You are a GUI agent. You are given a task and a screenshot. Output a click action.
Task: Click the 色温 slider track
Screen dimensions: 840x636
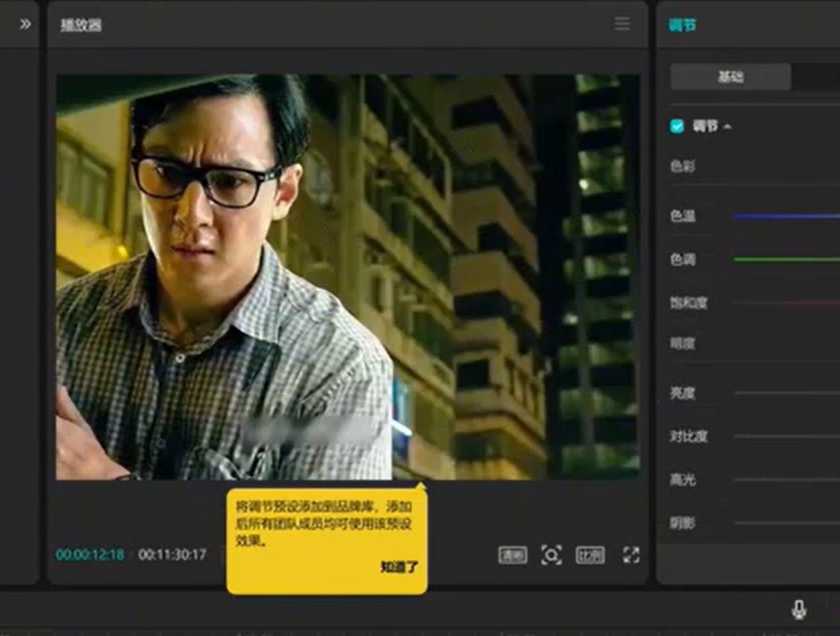(x=787, y=217)
